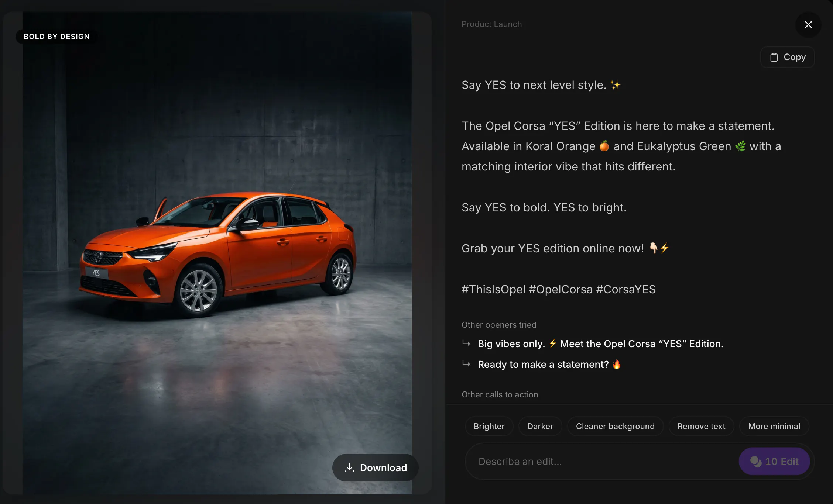Image resolution: width=833 pixels, height=504 pixels.
Task: Select the Remove text suggestion
Action: point(701,426)
